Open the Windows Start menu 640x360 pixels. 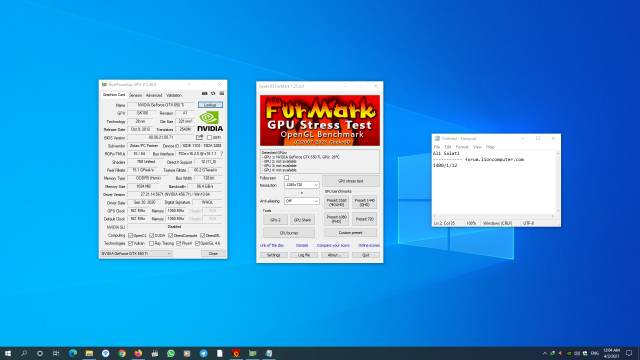8,353
